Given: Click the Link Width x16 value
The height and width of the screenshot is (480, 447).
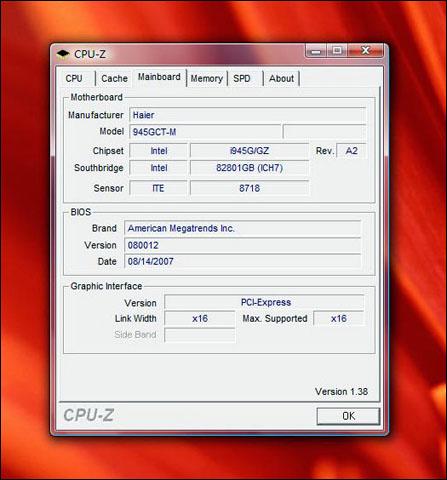Looking at the screenshot, I should 200,319.
